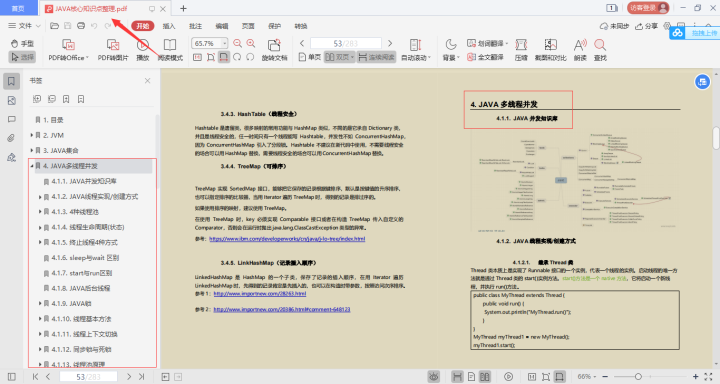Select bookmark 4.1.1. JAVA并发知识库
This screenshot has width=720, height=384.
pos(84,181)
